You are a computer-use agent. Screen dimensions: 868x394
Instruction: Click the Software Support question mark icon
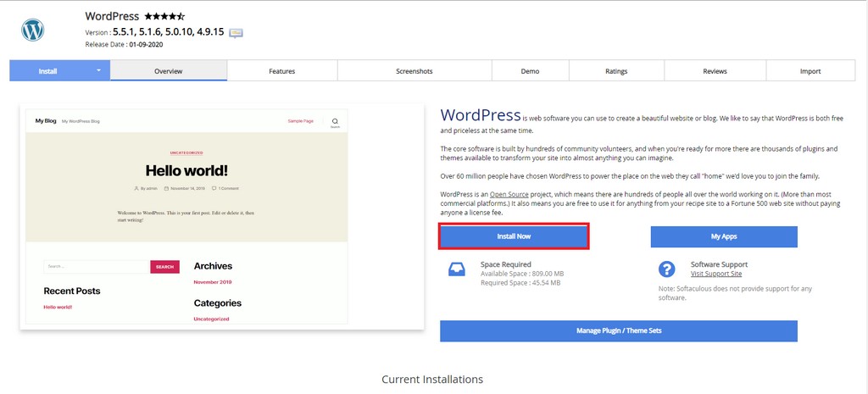click(x=667, y=269)
